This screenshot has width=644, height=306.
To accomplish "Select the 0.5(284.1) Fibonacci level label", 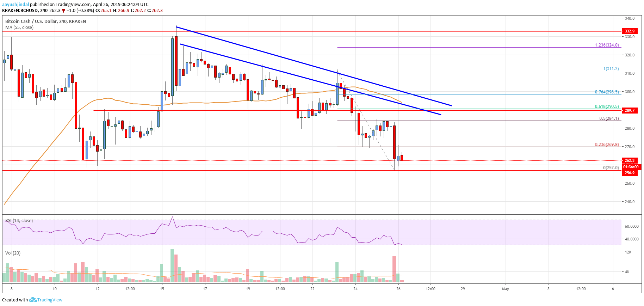I will point(609,118).
